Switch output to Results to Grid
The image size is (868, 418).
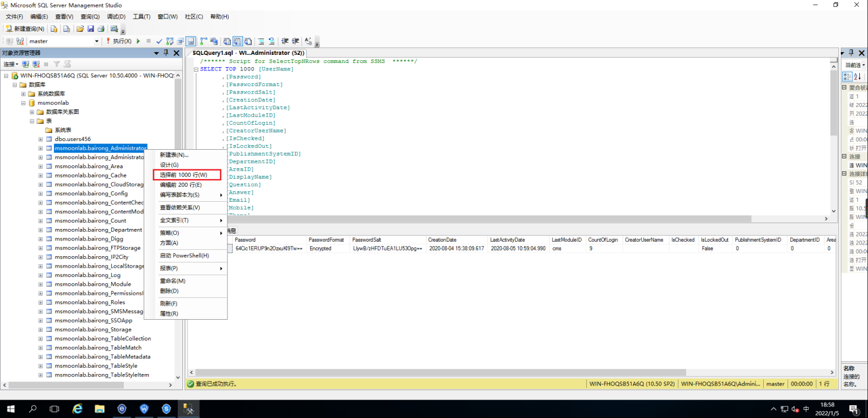[238, 41]
